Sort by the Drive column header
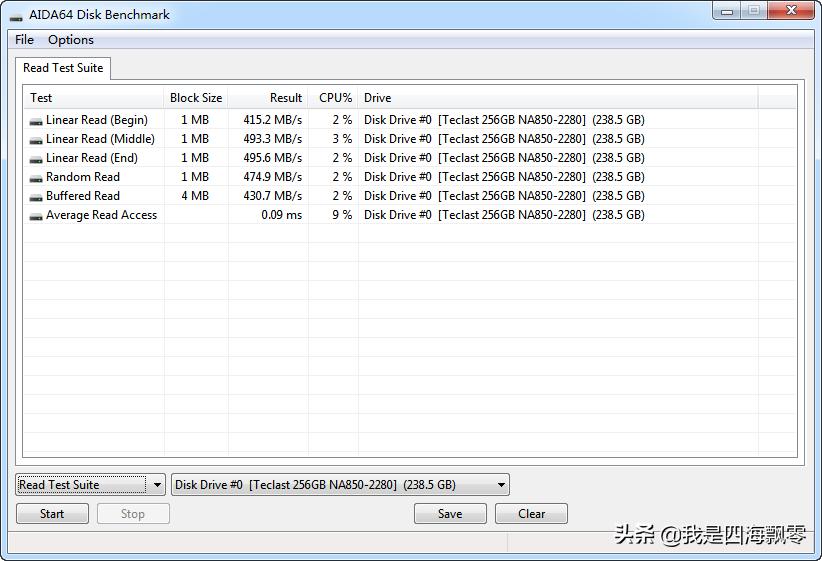The height and width of the screenshot is (561, 822). pyautogui.click(x=558, y=98)
